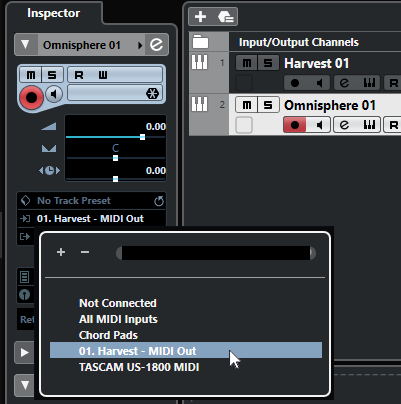Solo the Harvest 01 track
This screenshot has height=404, width=401.
click(268, 63)
